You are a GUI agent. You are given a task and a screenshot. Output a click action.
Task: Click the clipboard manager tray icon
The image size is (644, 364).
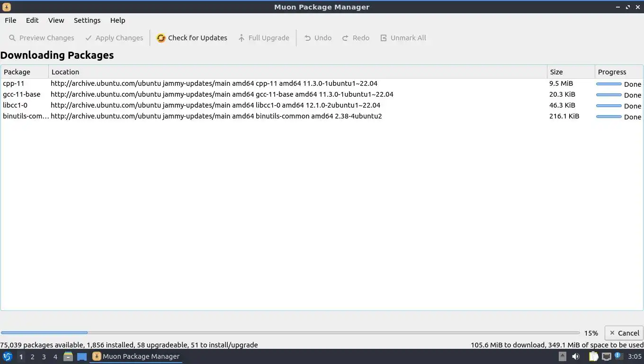(593, 356)
